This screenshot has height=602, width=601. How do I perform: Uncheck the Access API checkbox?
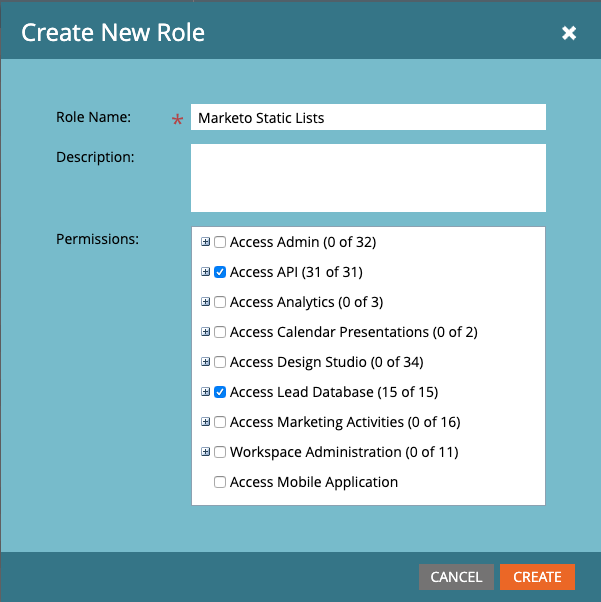click(x=220, y=272)
